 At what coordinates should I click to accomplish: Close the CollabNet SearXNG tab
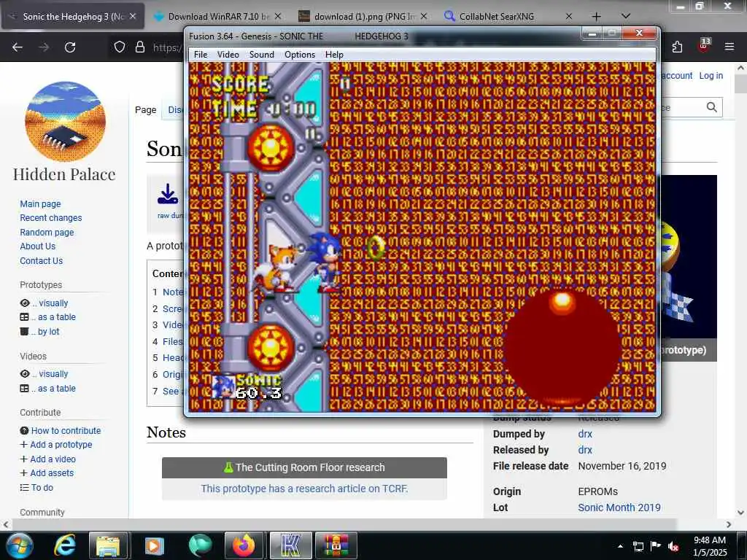tap(568, 17)
